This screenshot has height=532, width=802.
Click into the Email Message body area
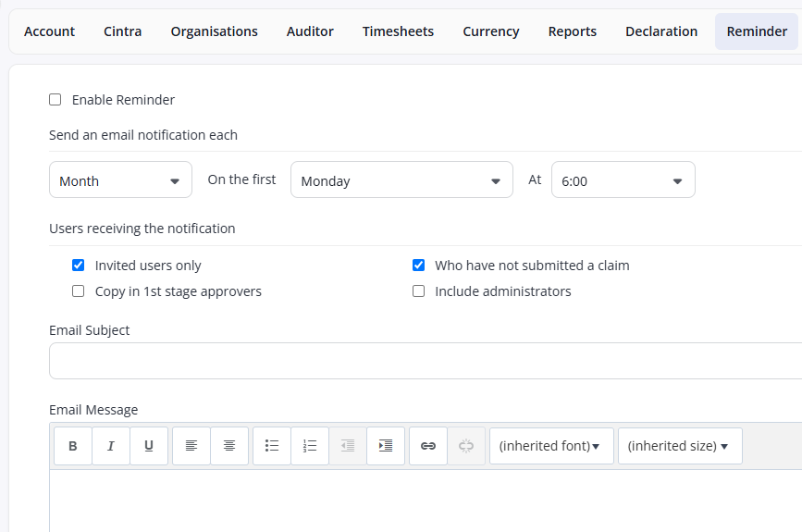tap(426, 501)
